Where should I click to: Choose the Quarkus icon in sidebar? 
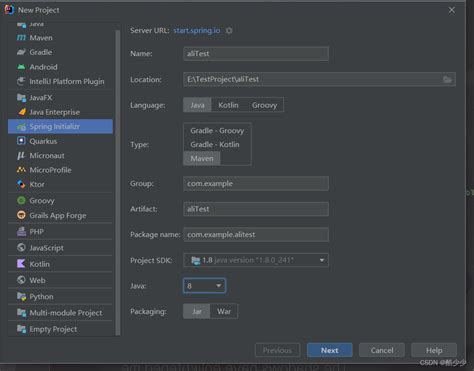[x=21, y=141]
